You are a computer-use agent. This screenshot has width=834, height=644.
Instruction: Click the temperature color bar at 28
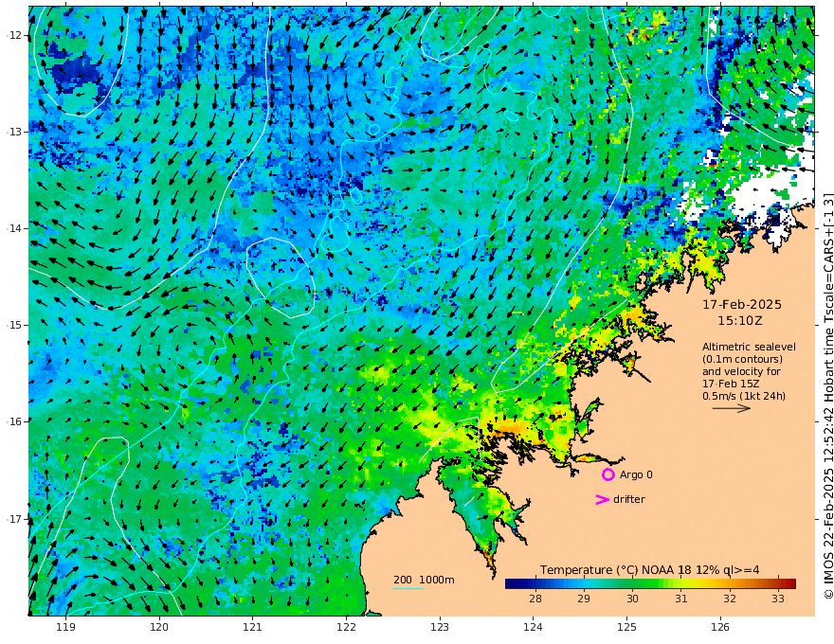pyautogui.click(x=535, y=584)
